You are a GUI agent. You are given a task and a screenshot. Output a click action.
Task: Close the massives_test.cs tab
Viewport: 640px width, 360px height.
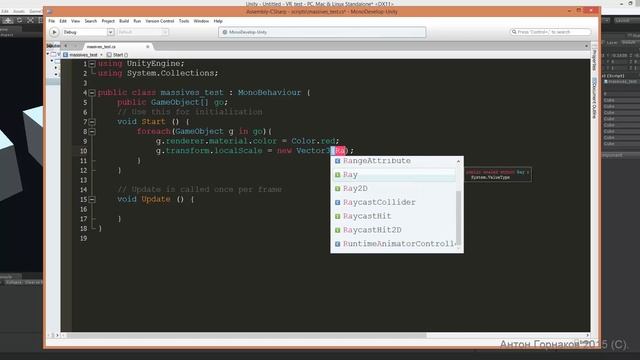point(148,47)
